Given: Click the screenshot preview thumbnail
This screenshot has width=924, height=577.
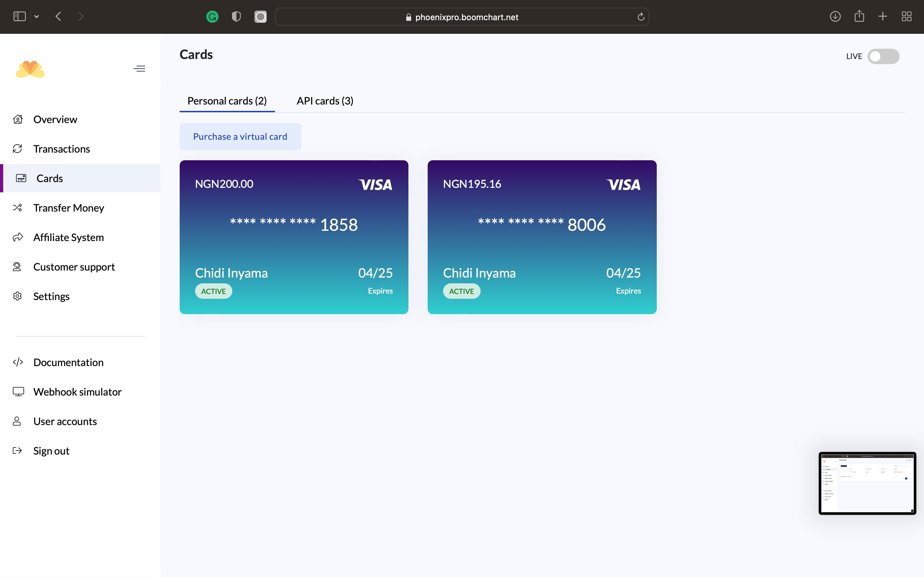Looking at the screenshot, I should click(x=867, y=483).
